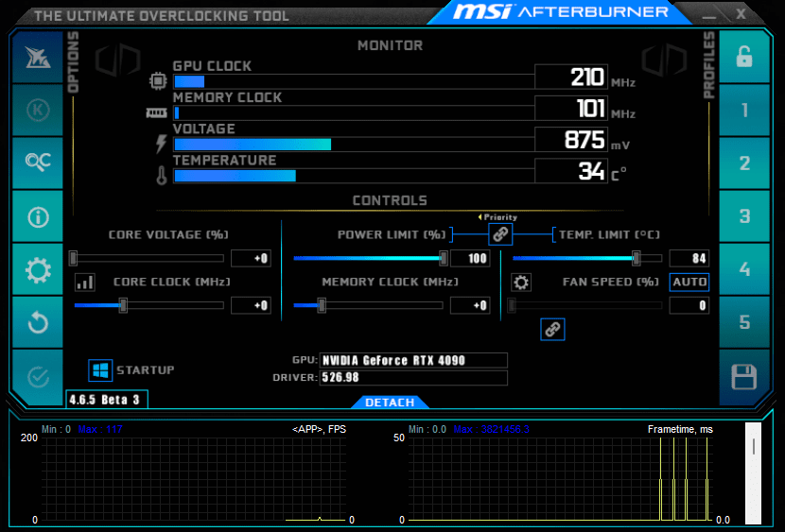785x532 pixels.
Task: Click the voltage 875 mV readout
Action: [571, 140]
